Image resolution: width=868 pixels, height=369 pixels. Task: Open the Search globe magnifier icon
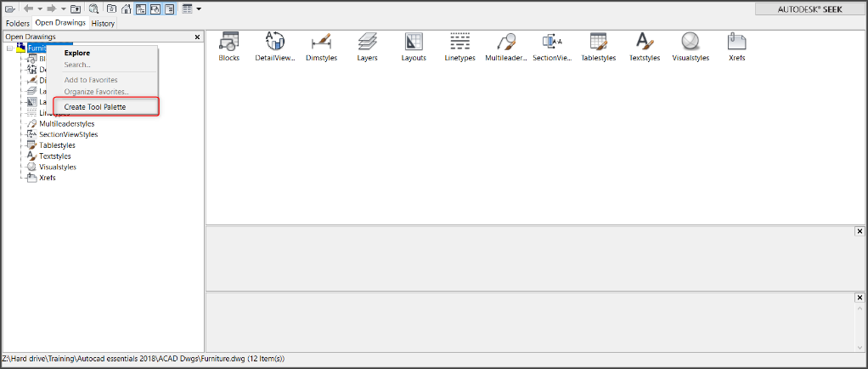coord(93,9)
